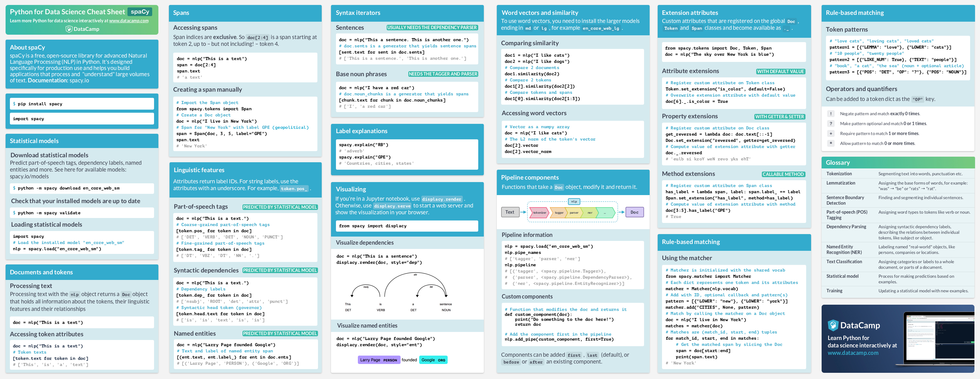Click the 'WITH GETTER & SETTER' badge
Screen dimensions: 980x379
click(780, 116)
